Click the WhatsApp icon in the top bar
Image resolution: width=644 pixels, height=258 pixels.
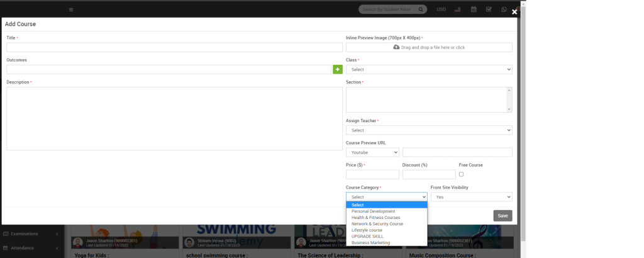(504, 9)
